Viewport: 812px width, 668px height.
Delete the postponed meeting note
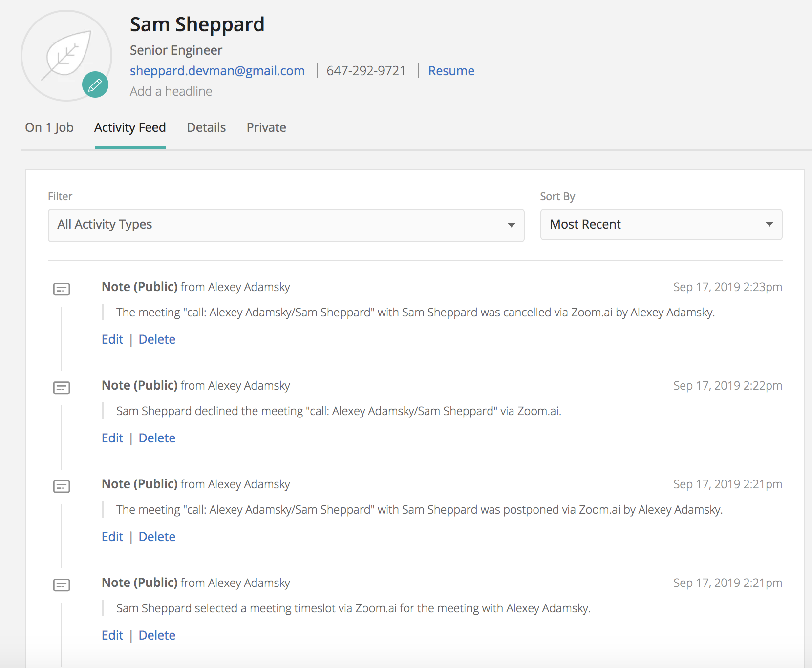click(157, 537)
